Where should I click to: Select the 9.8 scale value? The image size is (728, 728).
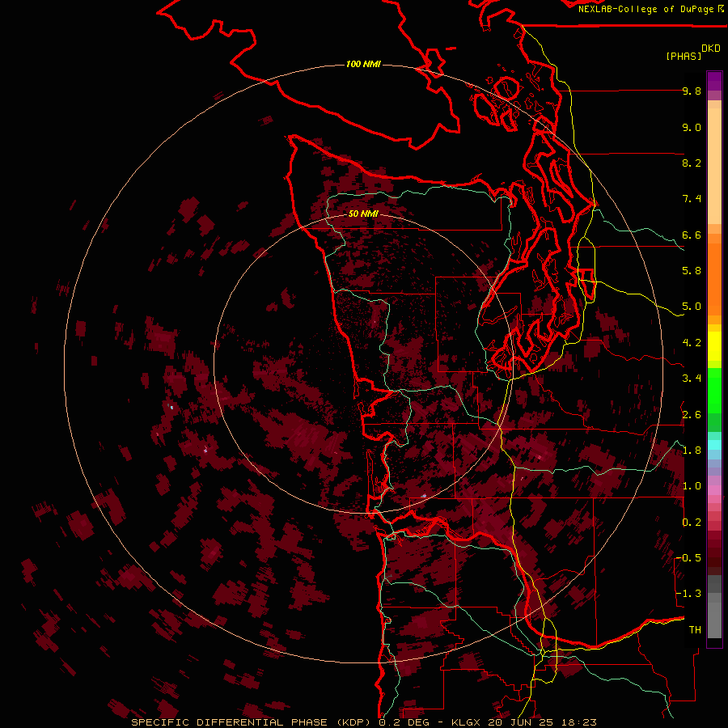[x=692, y=91]
